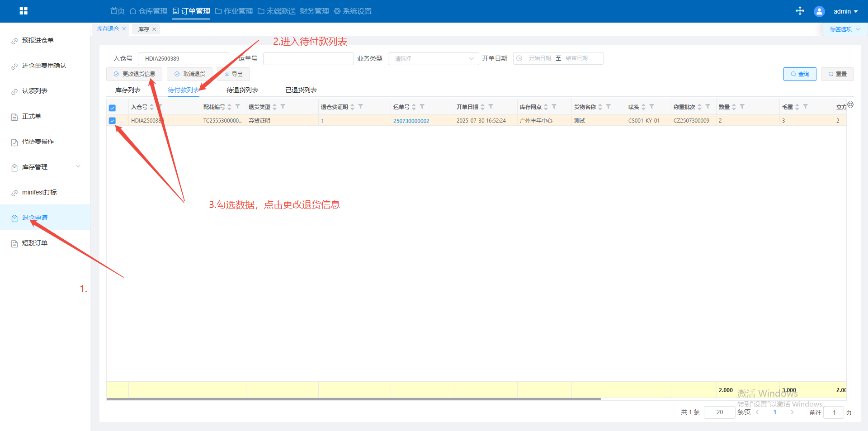Viewport: 868px width, 431px height.
Task: Click the horizontal scrollbar under the table
Action: click(354, 399)
